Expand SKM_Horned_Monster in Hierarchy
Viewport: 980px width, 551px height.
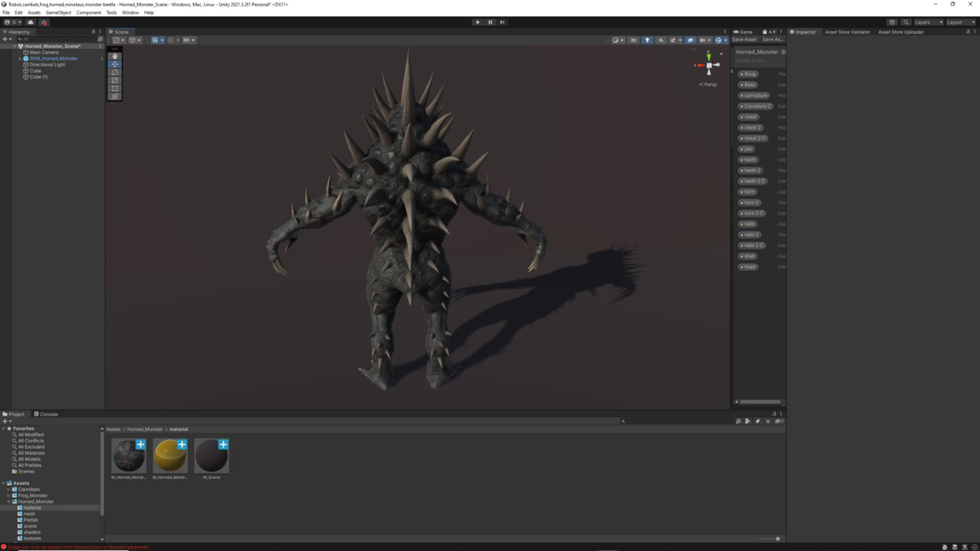[x=20, y=59]
